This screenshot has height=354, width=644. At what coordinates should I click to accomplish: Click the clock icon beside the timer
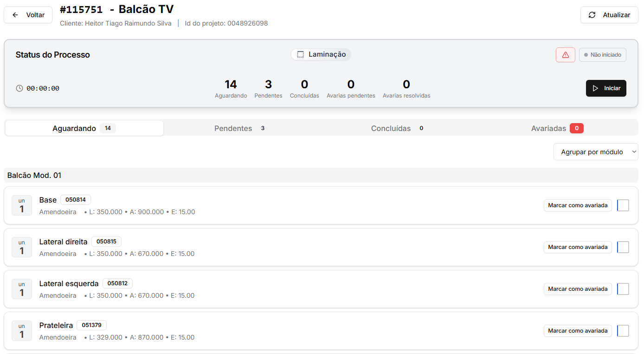(x=19, y=88)
